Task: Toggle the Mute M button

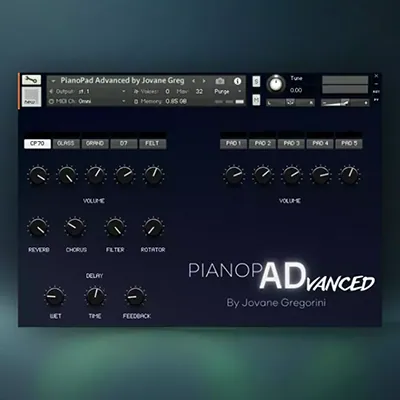Action: [x=256, y=100]
